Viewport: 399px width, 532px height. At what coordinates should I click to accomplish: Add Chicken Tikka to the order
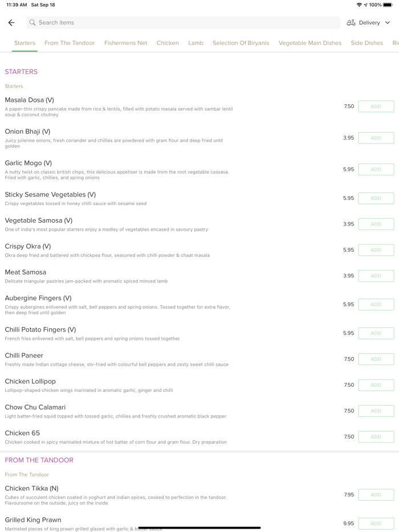tap(376, 495)
